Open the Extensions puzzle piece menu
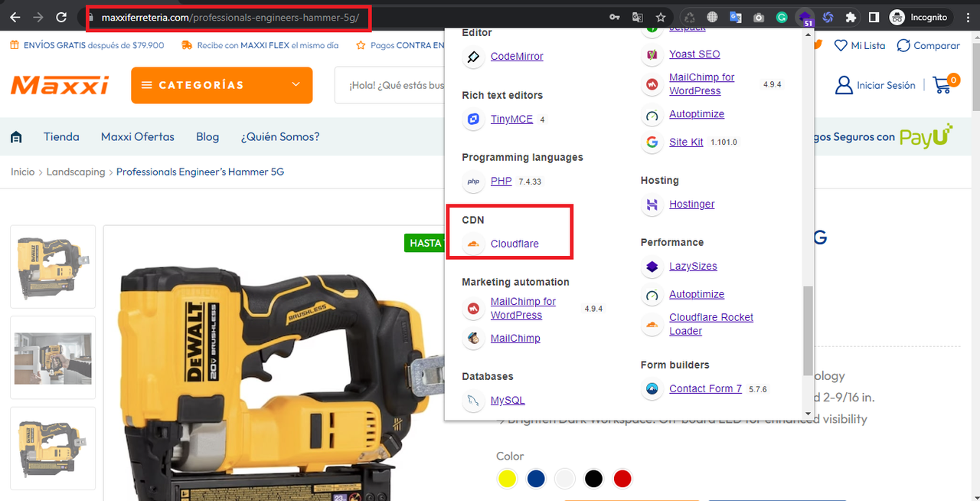Viewport: 980px width, 501px height. pyautogui.click(x=851, y=17)
